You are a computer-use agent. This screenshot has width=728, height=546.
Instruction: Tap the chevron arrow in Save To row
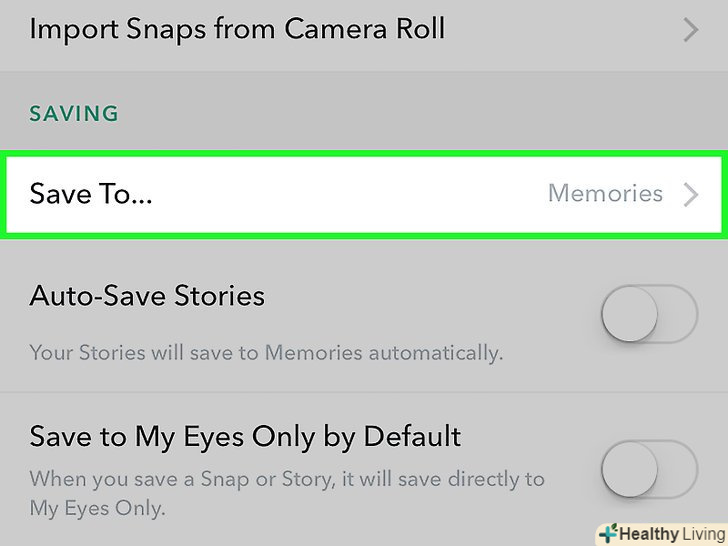690,194
